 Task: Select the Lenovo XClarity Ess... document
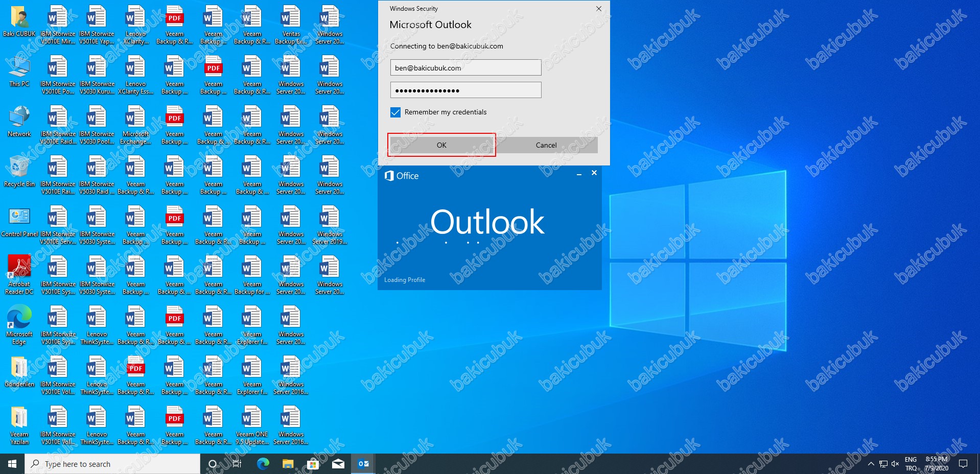pos(135,76)
